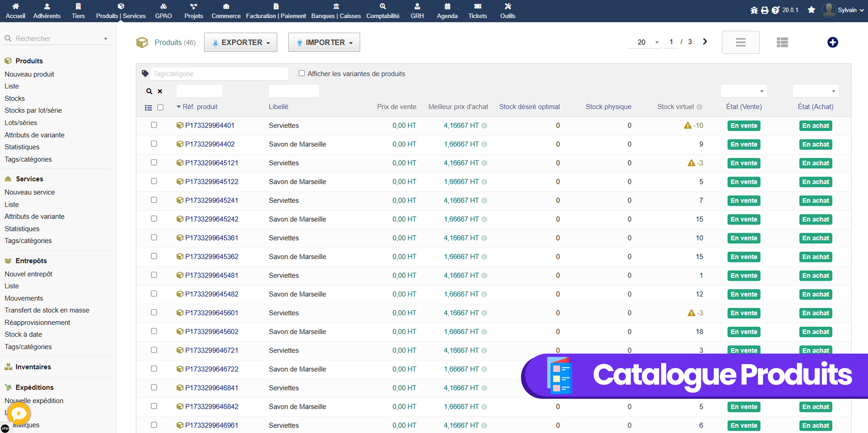Image resolution: width=868 pixels, height=433 pixels.
Task: Click the page number field showing 1
Action: (x=671, y=42)
